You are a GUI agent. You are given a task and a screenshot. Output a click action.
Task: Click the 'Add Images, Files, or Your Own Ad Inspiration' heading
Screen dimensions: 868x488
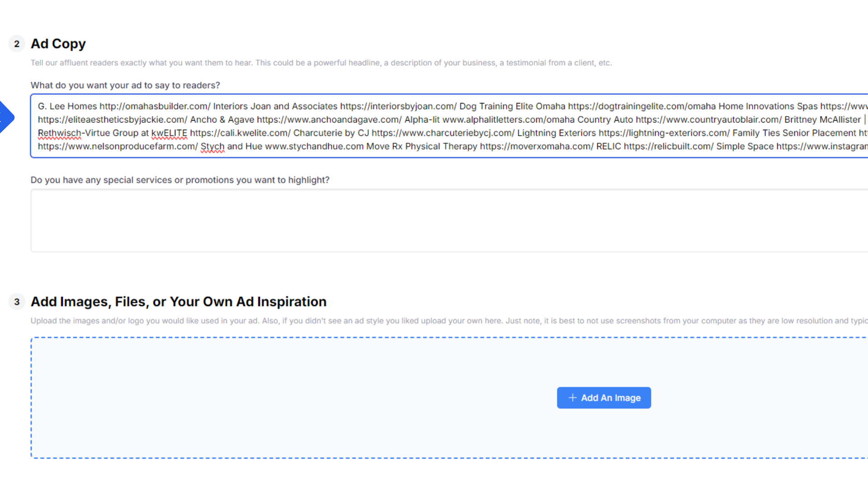pyautogui.click(x=179, y=302)
